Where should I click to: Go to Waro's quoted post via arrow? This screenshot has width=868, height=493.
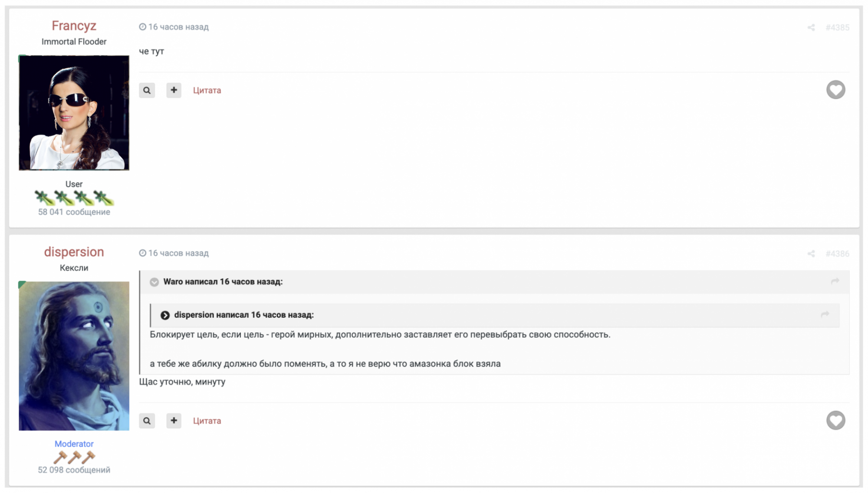point(835,282)
